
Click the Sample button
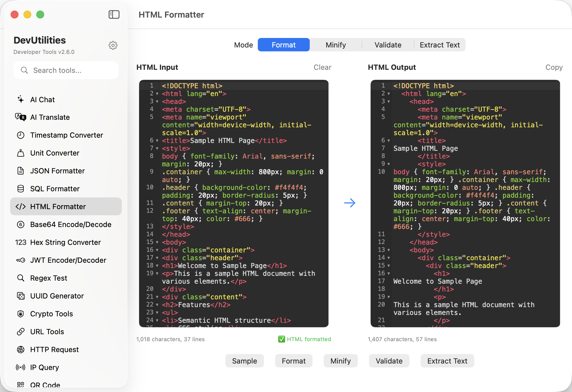coord(244,361)
